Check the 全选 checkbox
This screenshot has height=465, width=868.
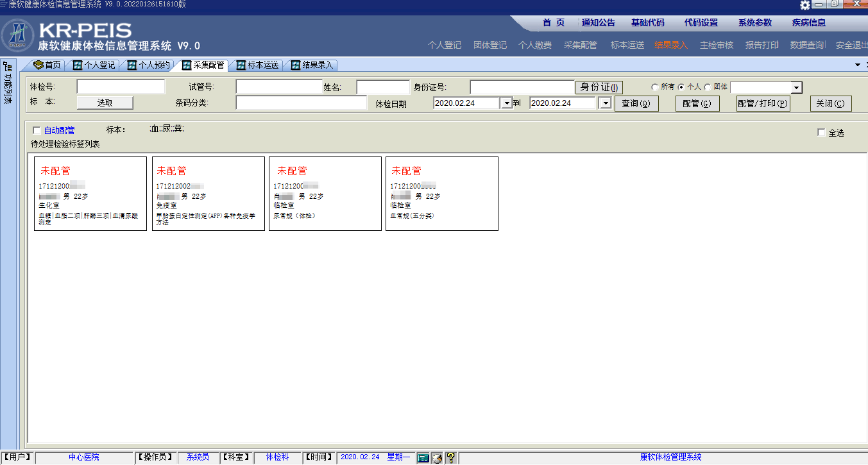[821, 133]
